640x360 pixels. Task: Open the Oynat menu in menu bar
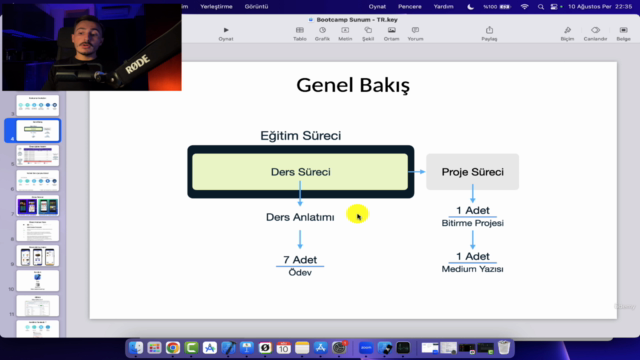[x=377, y=7]
